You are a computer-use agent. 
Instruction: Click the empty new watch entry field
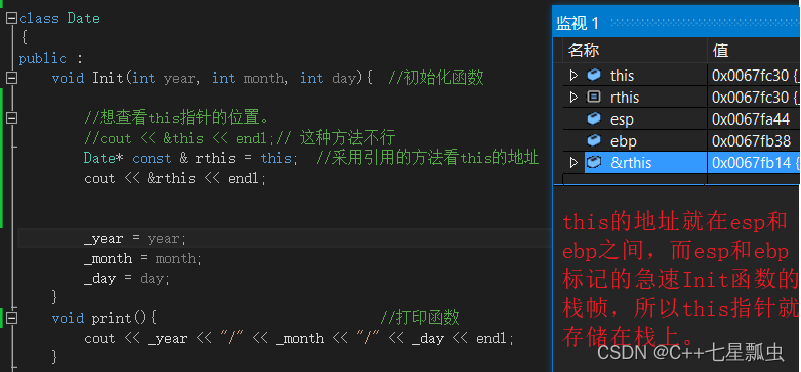pyautogui.click(x=635, y=179)
